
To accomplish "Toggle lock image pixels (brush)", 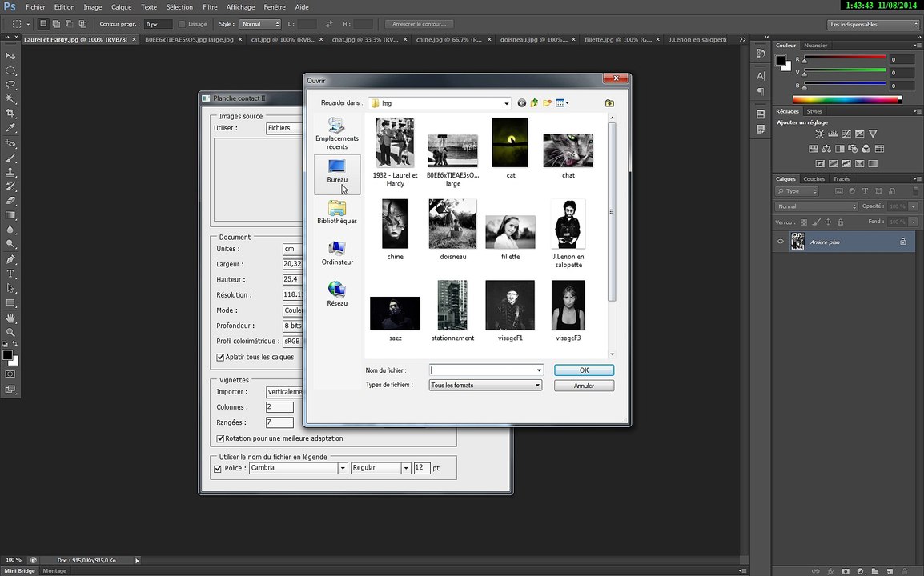I will 816,222.
